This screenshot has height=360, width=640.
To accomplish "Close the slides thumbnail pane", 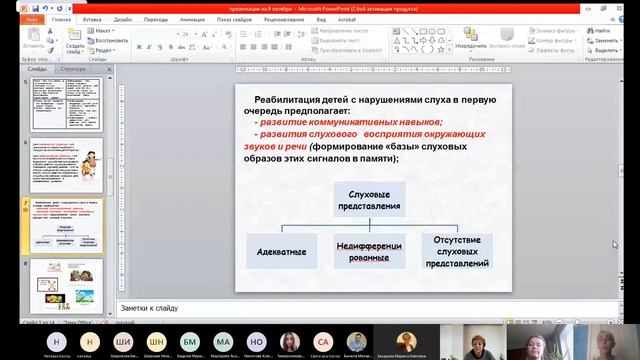I will click(109, 69).
